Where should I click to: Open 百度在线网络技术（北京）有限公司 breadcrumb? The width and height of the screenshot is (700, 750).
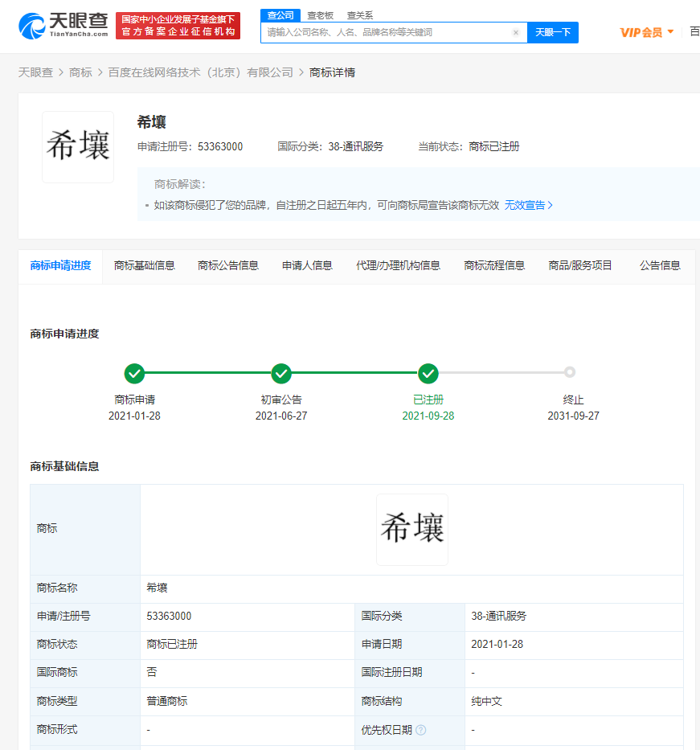(200, 72)
